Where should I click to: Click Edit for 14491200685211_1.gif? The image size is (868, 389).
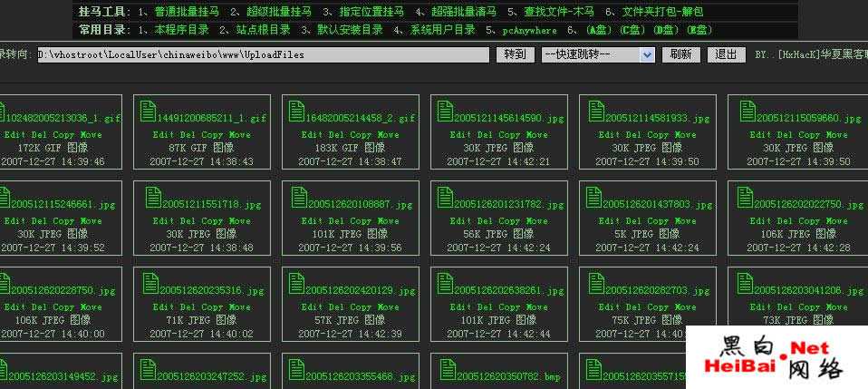pyautogui.click(x=164, y=134)
